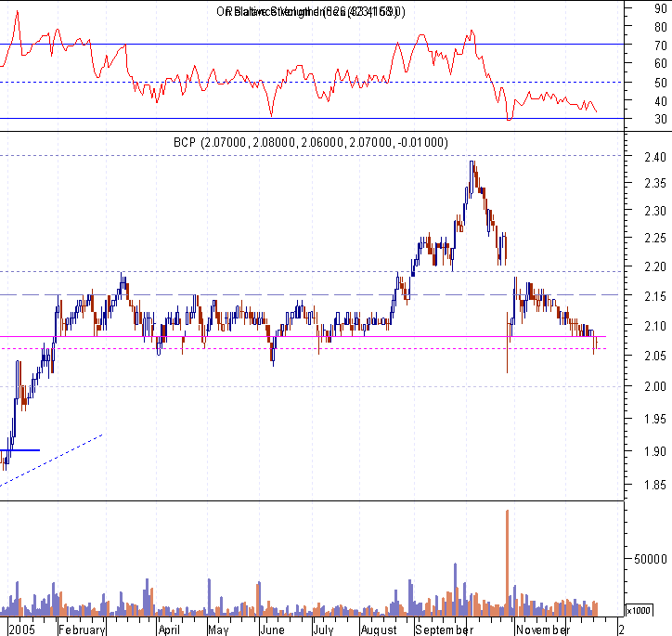The height and width of the screenshot is (636, 672).
Task: Click the 2005 year label on time axis
Action: (x=22, y=630)
